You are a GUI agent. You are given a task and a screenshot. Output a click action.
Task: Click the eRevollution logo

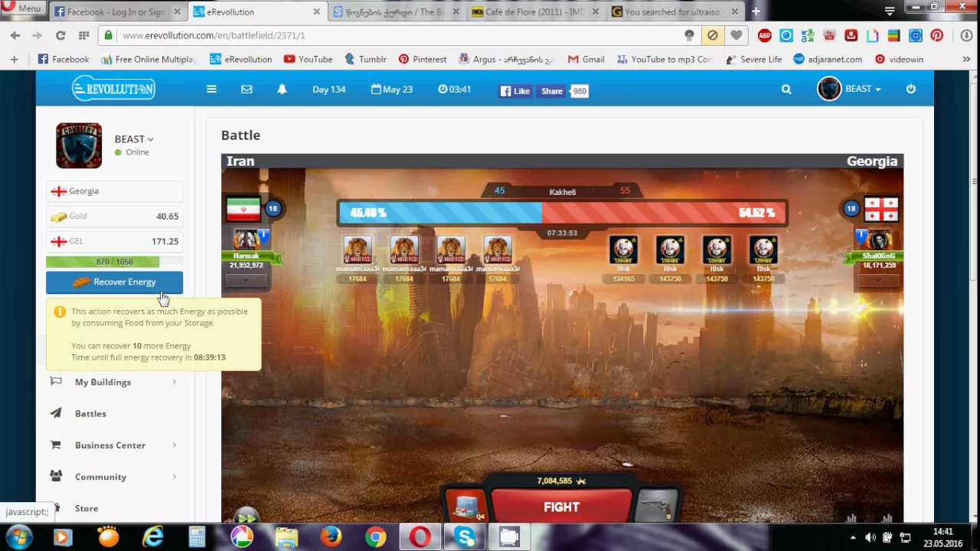click(x=113, y=89)
